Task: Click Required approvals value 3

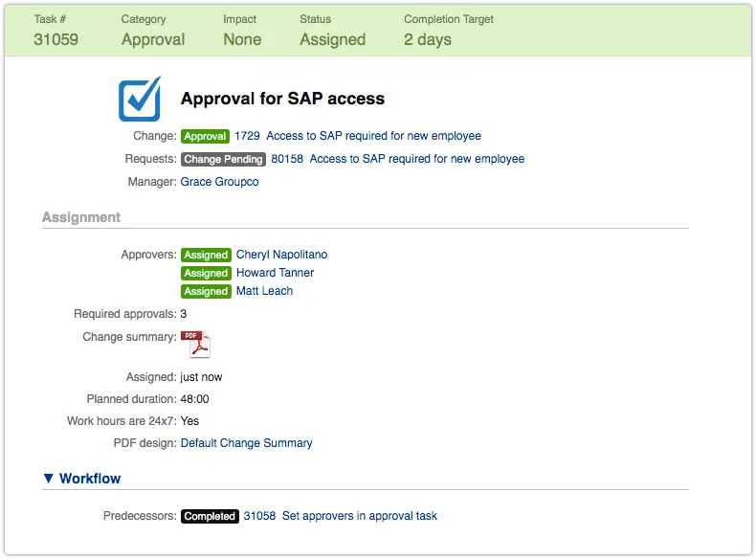Action: [184, 314]
